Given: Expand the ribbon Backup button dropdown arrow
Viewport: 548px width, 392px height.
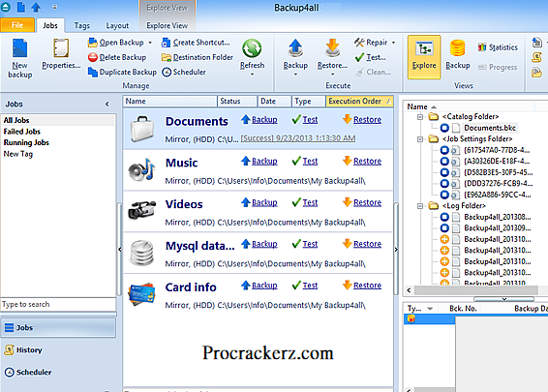Looking at the screenshot, I should tap(295, 75).
